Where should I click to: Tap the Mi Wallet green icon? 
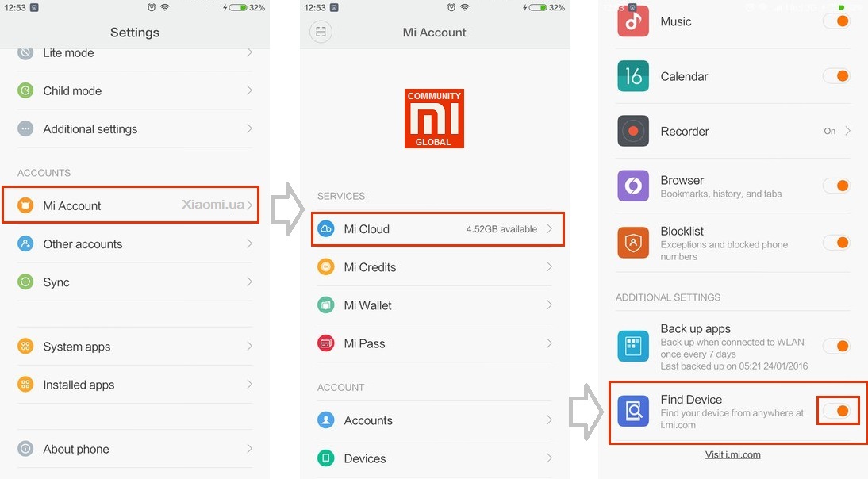[x=326, y=305]
